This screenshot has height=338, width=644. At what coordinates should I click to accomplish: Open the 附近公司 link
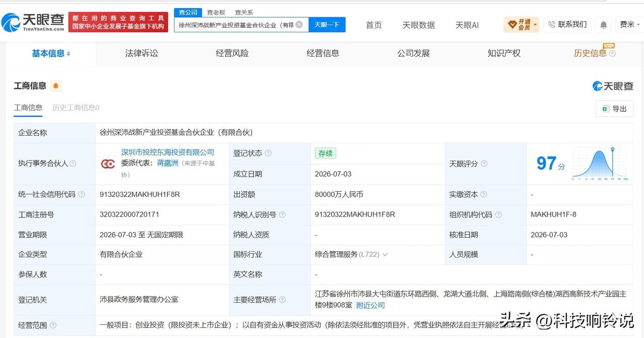(x=370, y=305)
